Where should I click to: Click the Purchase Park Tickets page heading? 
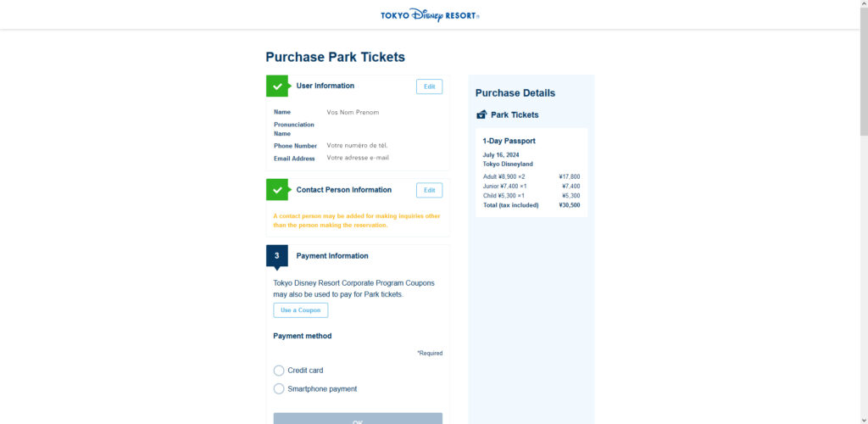(336, 57)
